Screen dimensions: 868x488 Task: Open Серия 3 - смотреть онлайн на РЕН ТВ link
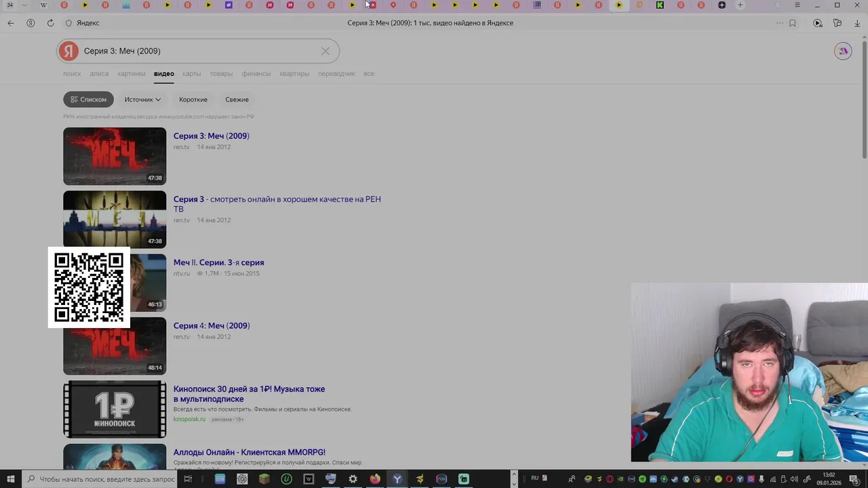point(277,204)
